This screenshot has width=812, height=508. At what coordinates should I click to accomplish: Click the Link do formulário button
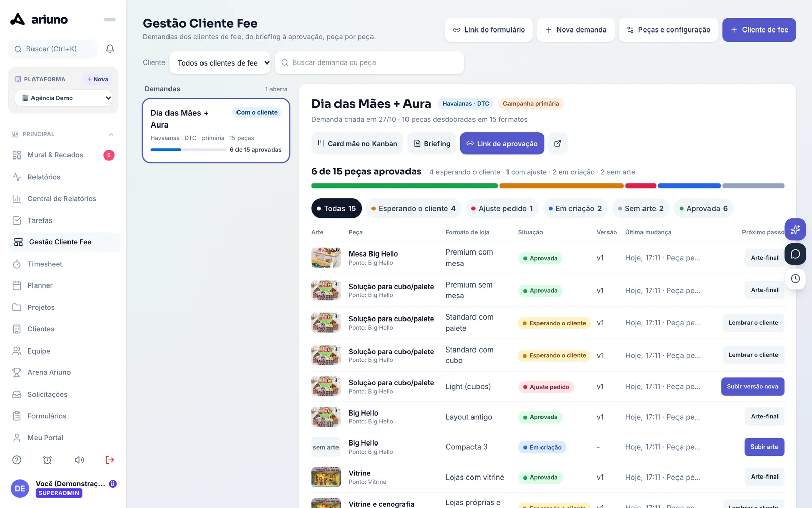[x=489, y=30]
